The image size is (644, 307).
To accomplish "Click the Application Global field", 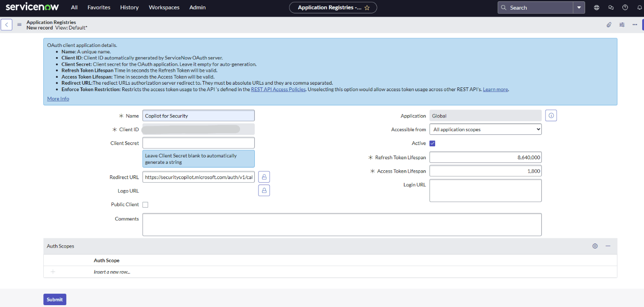I will (x=485, y=116).
